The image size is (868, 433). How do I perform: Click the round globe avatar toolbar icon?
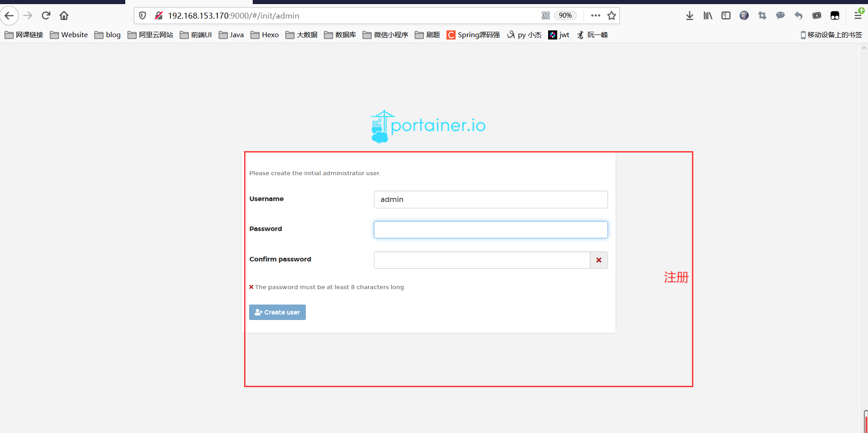tap(744, 16)
